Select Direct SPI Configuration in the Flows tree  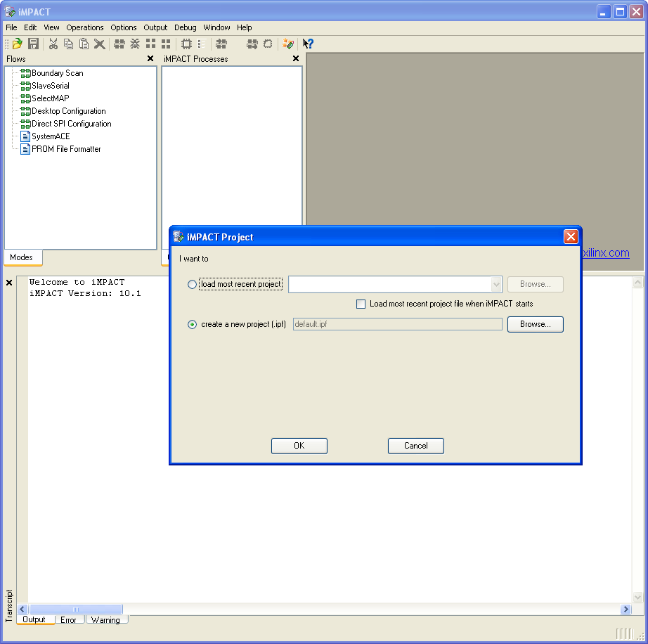(72, 124)
